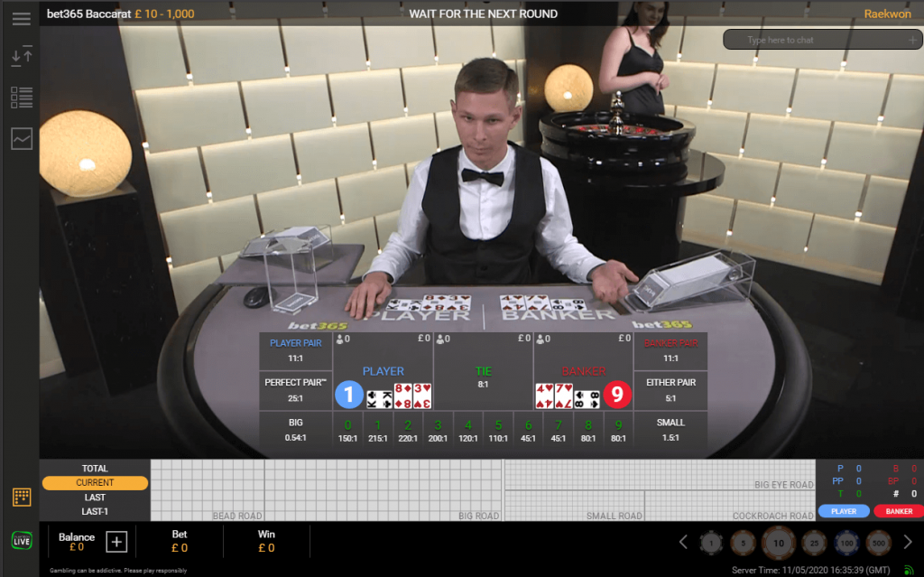Select the LAST statistics tab

[94, 498]
